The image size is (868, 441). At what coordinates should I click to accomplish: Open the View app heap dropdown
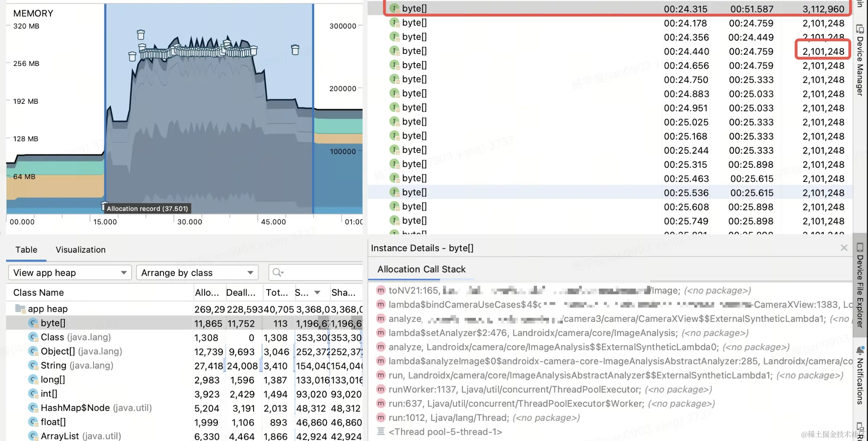pos(70,273)
